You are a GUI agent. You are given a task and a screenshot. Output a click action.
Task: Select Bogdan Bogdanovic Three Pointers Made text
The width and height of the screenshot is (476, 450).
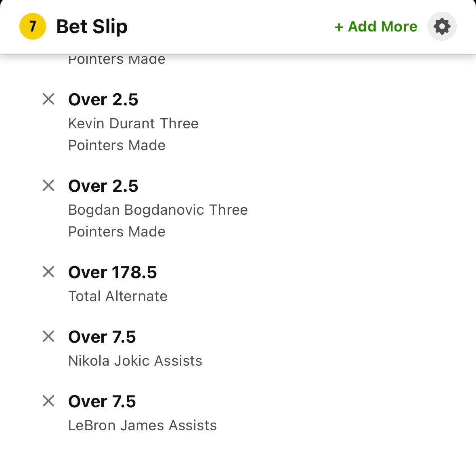[157, 220]
